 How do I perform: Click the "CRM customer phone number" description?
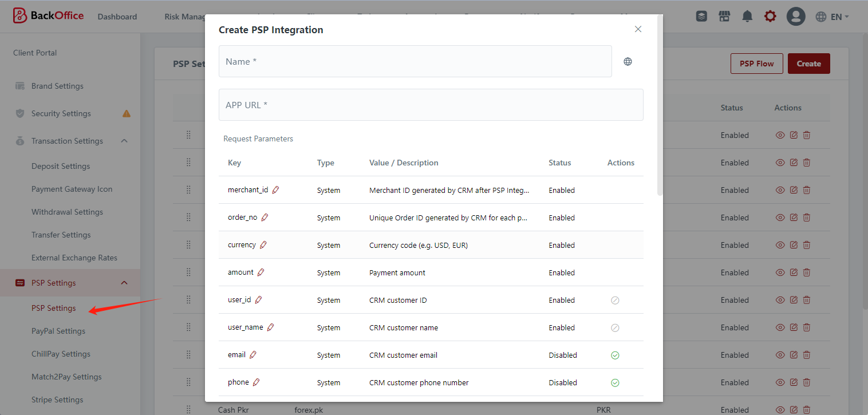419,382
